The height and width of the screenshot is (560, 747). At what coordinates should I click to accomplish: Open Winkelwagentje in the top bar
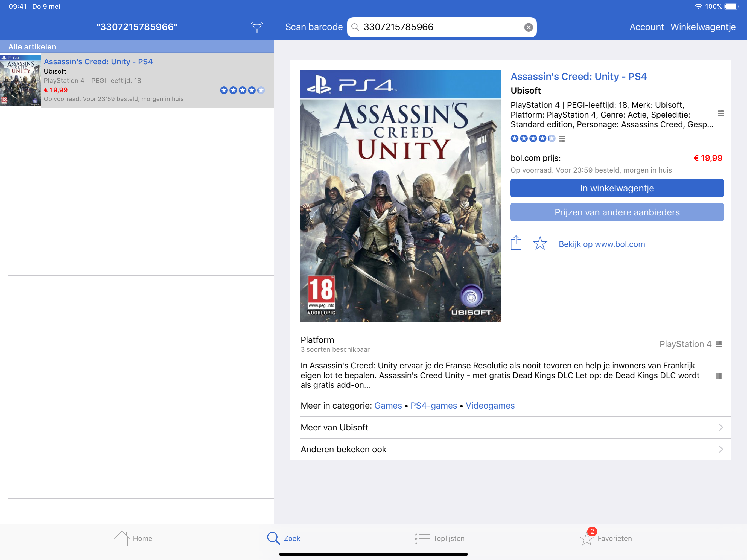coord(703,27)
